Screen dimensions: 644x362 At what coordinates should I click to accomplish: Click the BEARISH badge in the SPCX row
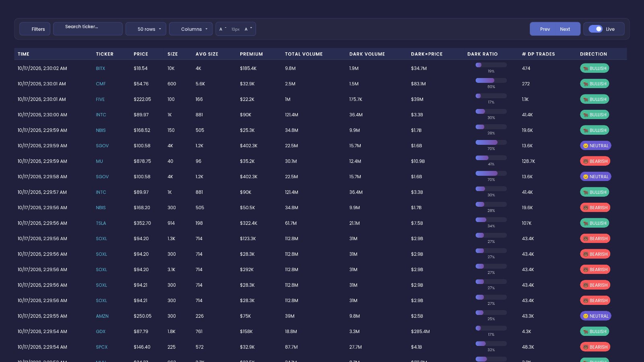point(595,347)
